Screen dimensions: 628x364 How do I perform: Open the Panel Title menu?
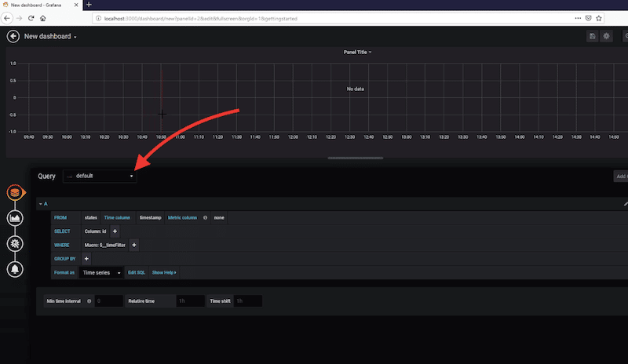pos(357,52)
